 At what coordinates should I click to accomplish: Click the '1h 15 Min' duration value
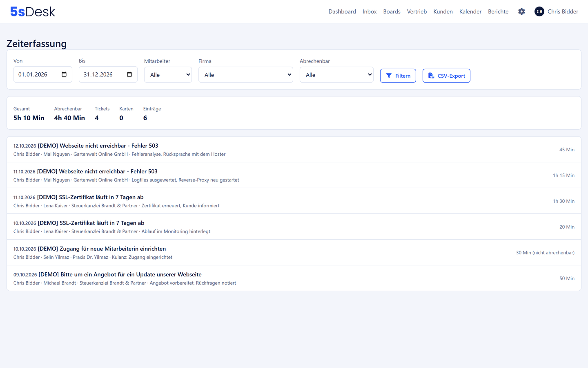pyautogui.click(x=563, y=175)
